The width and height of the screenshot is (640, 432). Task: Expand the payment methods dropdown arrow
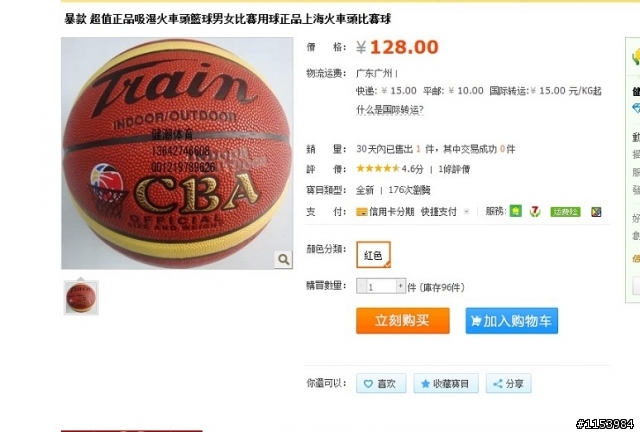tap(467, 212)
